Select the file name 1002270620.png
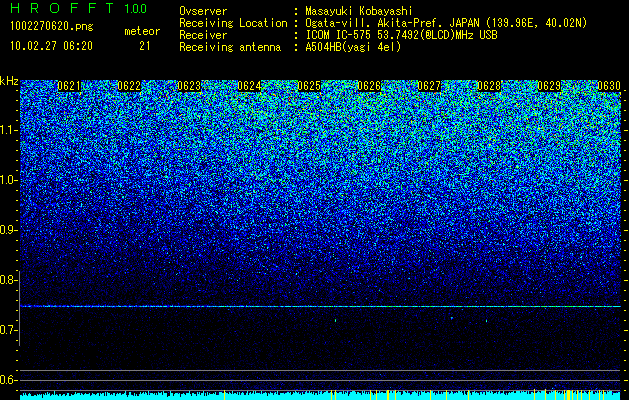The image size is (629, 400). [52, 26]
